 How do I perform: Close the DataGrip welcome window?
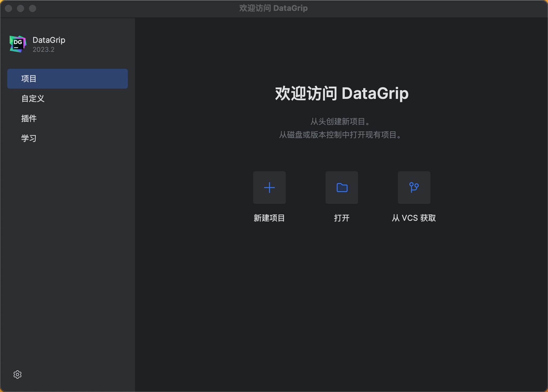[8, 8]
